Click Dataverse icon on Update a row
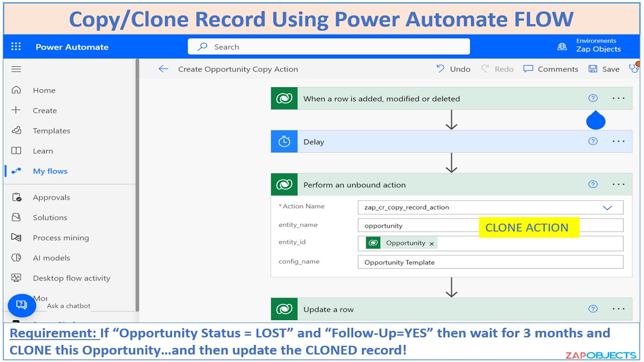 (284, 309)
